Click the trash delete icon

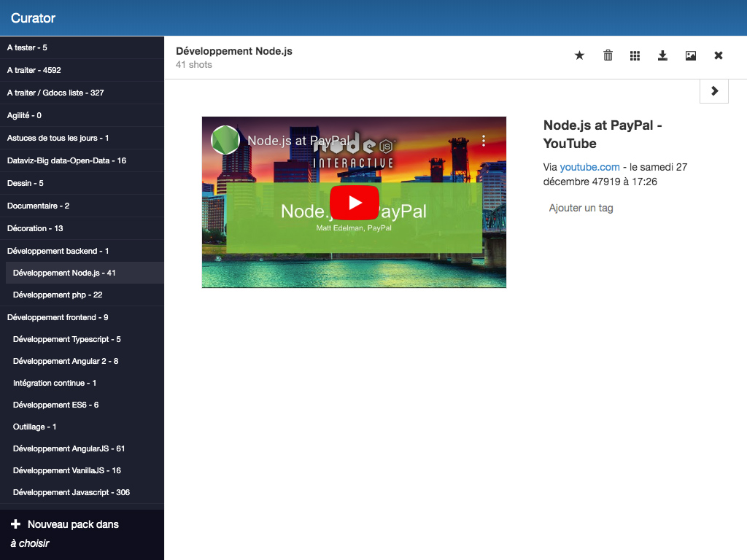click(608, 55)
